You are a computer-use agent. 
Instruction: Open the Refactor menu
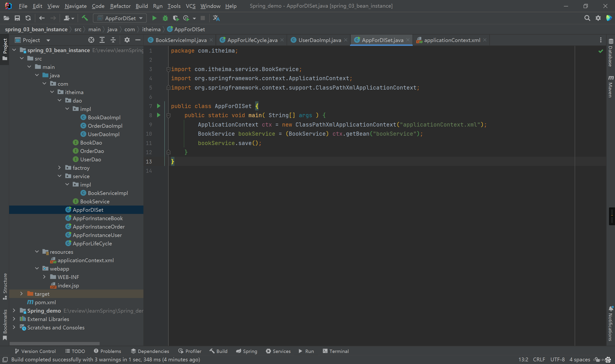pyautogui.click(x=120, y=6)
